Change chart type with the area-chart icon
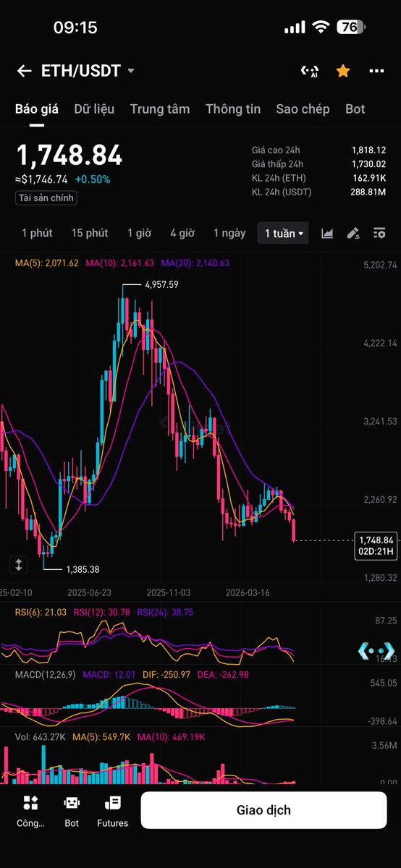Screen dimensions: 401x868 click(x=327, y=233)
